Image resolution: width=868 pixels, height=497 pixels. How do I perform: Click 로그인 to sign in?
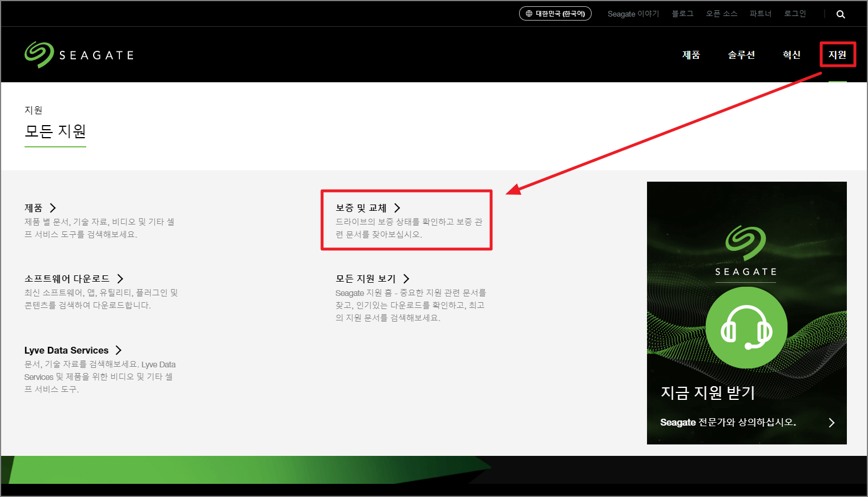[795, 14]
